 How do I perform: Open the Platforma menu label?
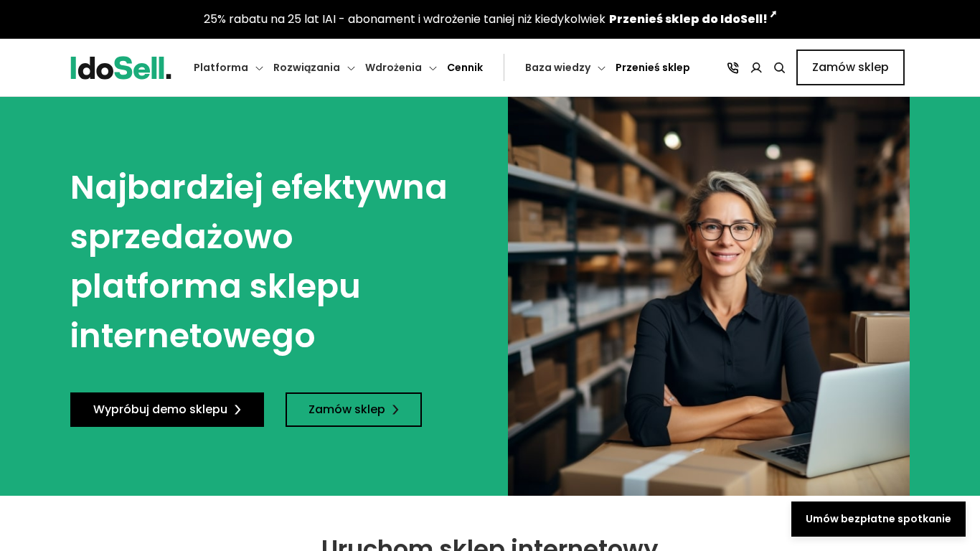coord(221,67)
